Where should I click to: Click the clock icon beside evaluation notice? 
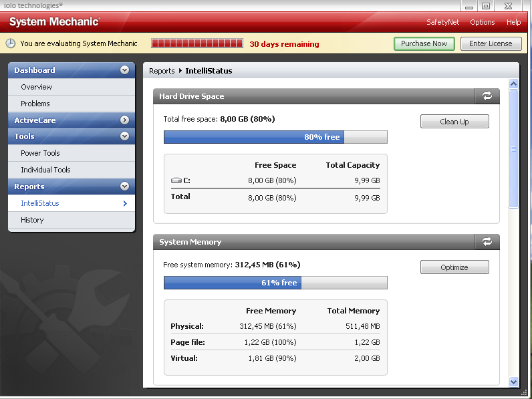(x=11, y=43)
